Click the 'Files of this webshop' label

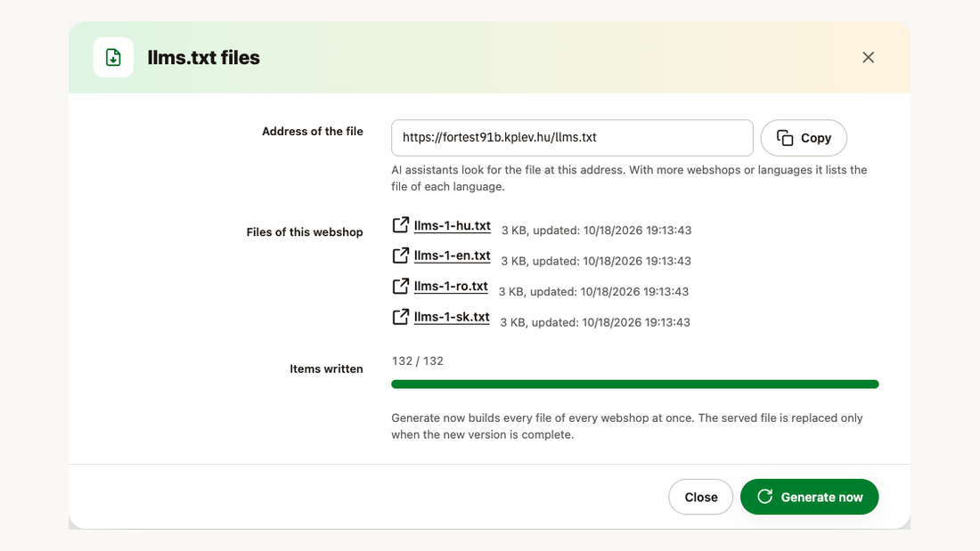305,231
